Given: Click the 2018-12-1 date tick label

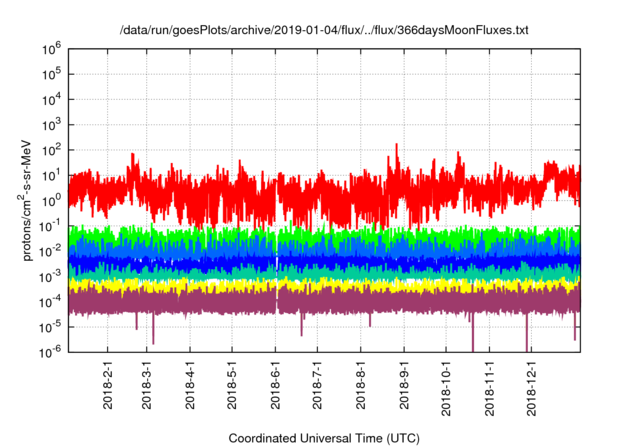Looking at the screenshot, I should pos(531,388).
